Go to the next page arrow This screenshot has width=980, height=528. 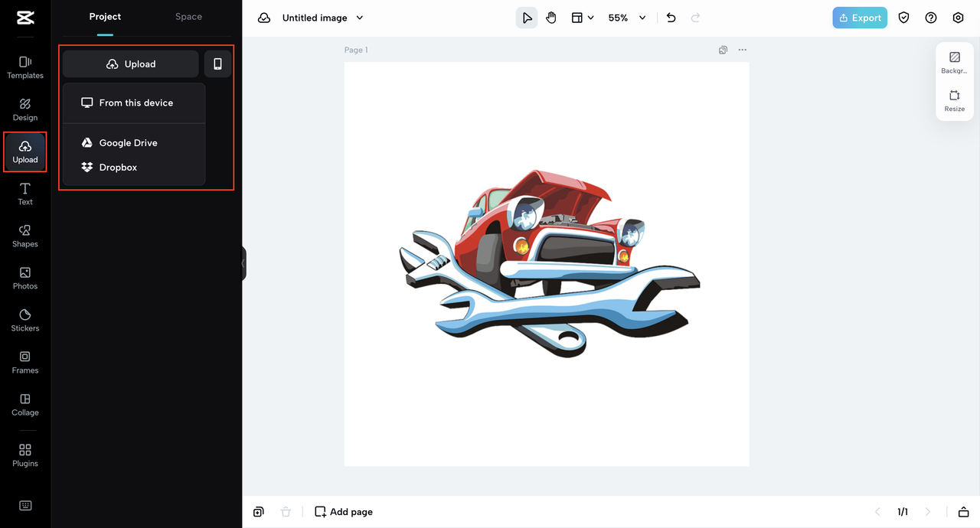tap(928, 512)
